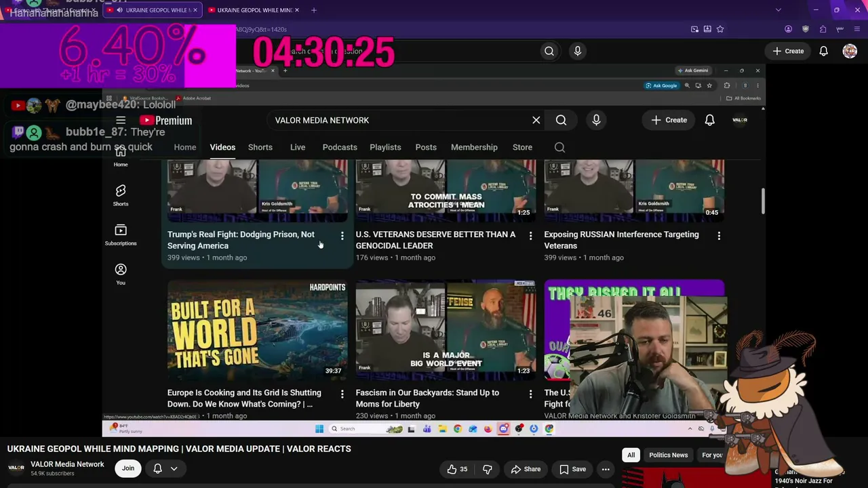The height and width of the screenshot is (488, 868).
Task: Open the channel Membership tab
Action: click(x=474, y=147)
